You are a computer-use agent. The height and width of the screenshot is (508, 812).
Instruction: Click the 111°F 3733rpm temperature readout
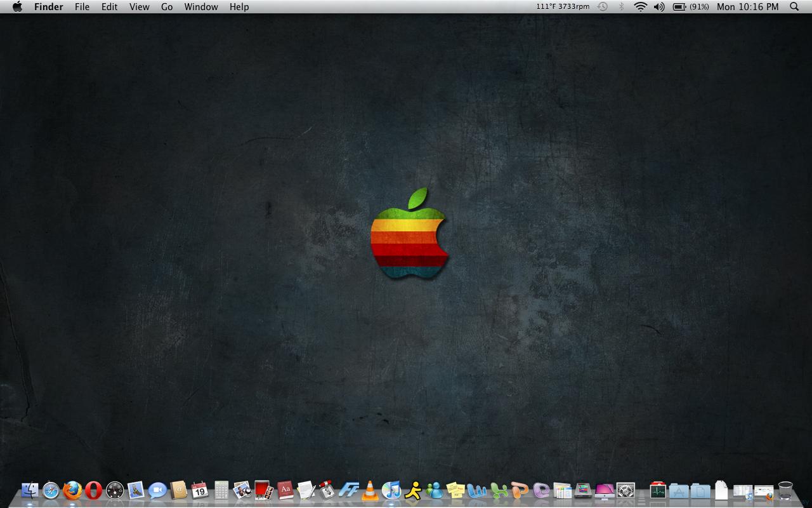click(x=563, y=7)
